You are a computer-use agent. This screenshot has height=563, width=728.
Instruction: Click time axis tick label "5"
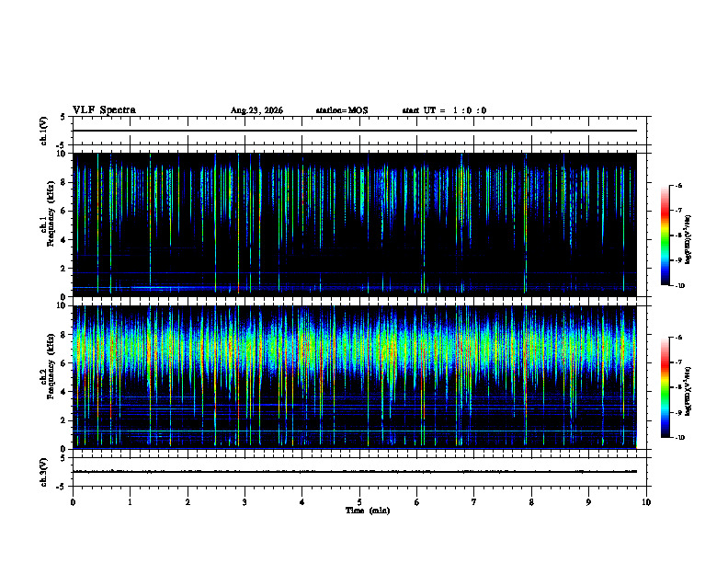click(x=359, y=502)
